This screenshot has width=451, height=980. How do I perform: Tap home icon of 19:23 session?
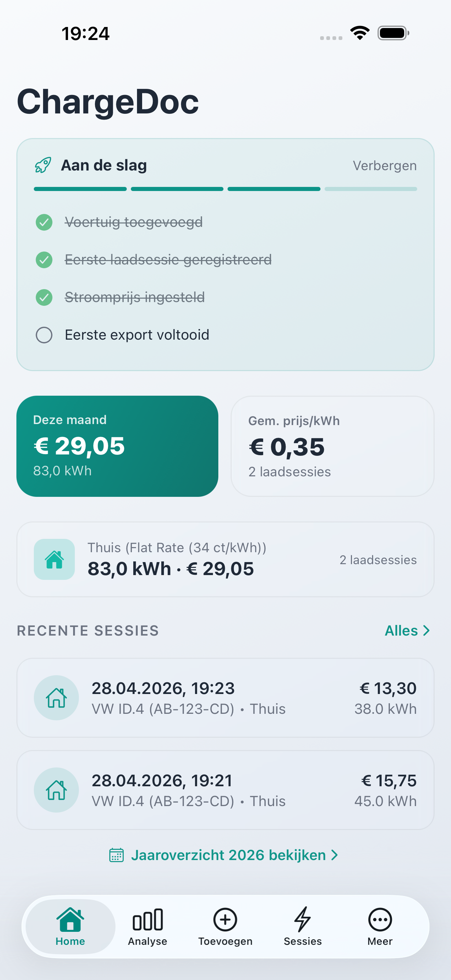coord(56,697)
